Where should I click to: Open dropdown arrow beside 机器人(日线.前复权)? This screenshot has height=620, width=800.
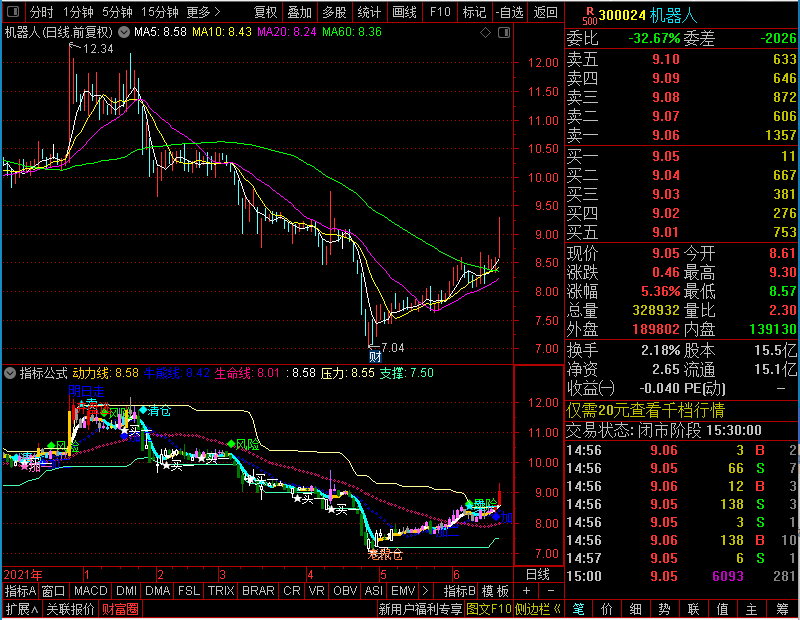pyautogui.click(x=124, y=32)
